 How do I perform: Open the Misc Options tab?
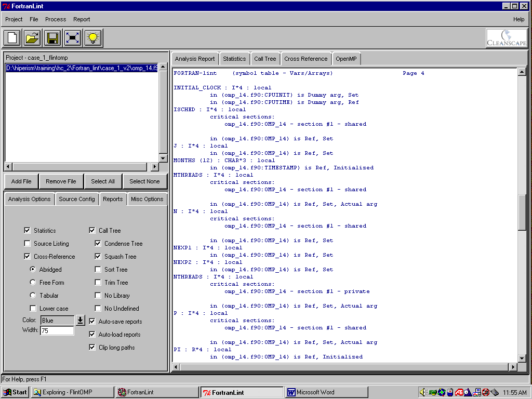tap(147, 199)
